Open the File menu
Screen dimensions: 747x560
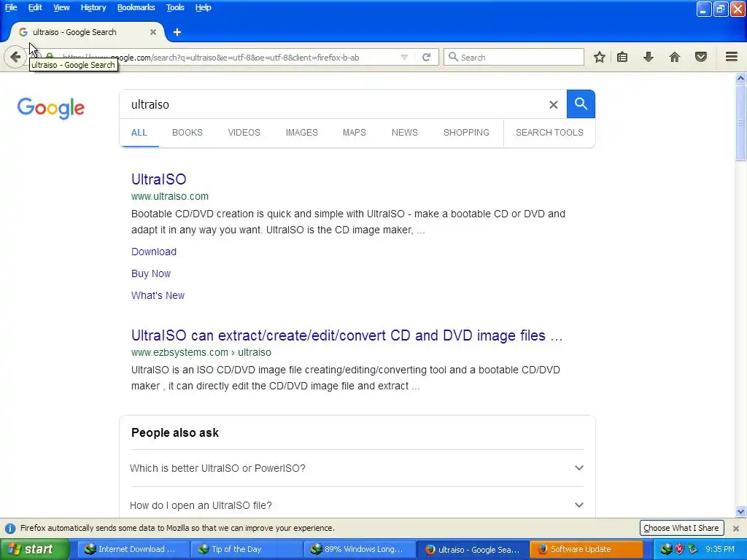coord(11,7)
